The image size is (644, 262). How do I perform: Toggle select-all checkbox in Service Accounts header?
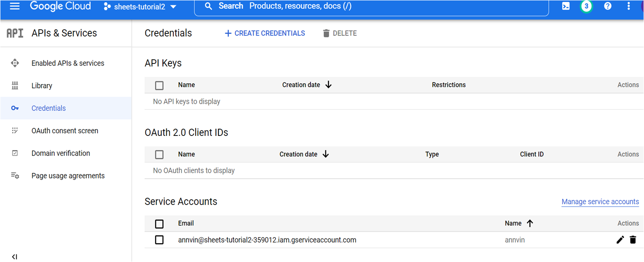point(159,224)
